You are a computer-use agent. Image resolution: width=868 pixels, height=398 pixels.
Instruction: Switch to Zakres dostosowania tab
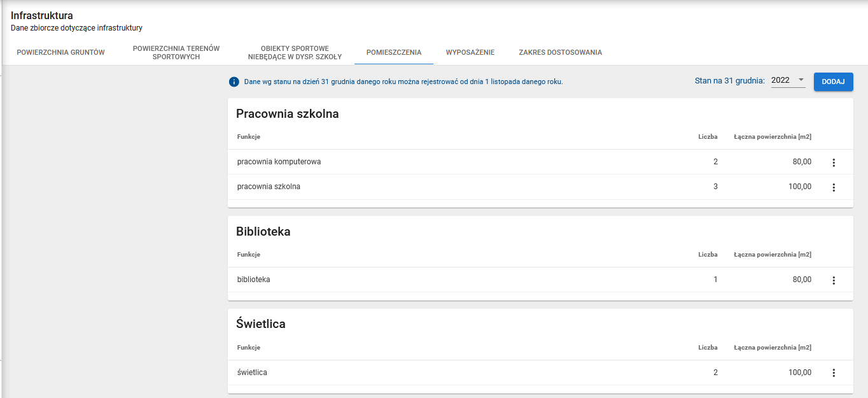click(560, 52)
